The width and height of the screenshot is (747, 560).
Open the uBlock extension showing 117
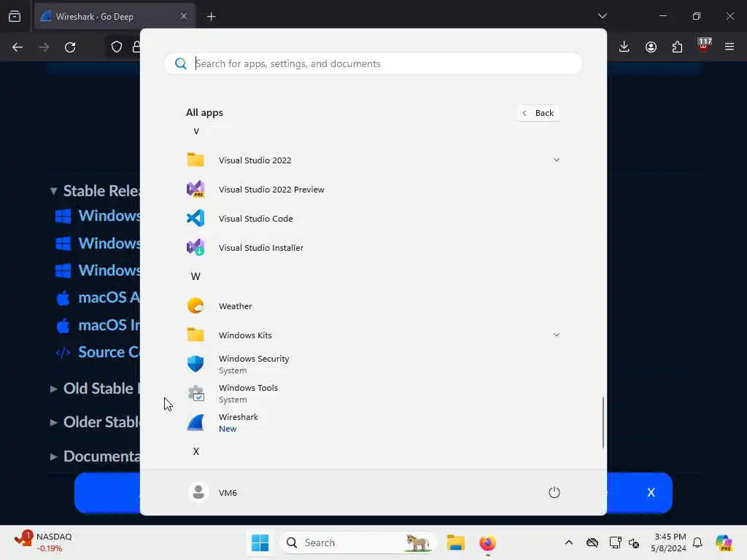click(x=704, y=45)
